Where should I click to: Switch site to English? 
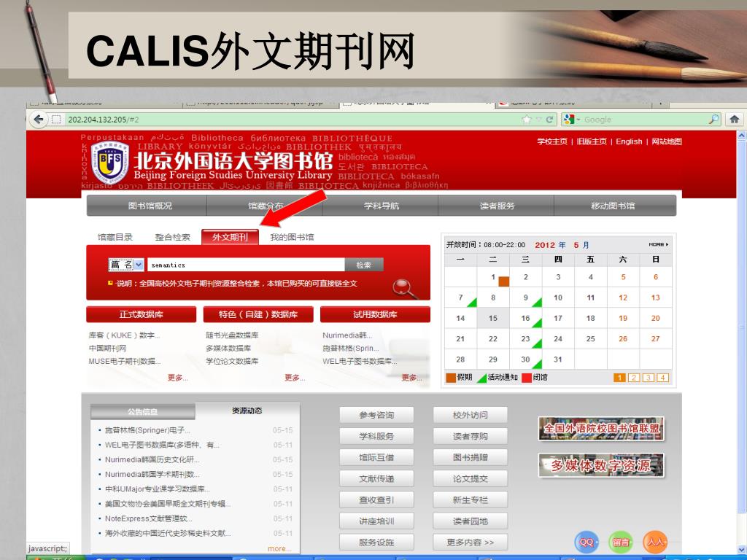[x=629, y=141]
